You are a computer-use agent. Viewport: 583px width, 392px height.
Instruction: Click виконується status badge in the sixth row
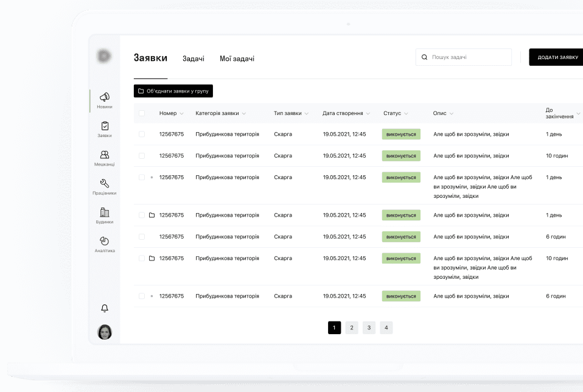click(401, 259)
